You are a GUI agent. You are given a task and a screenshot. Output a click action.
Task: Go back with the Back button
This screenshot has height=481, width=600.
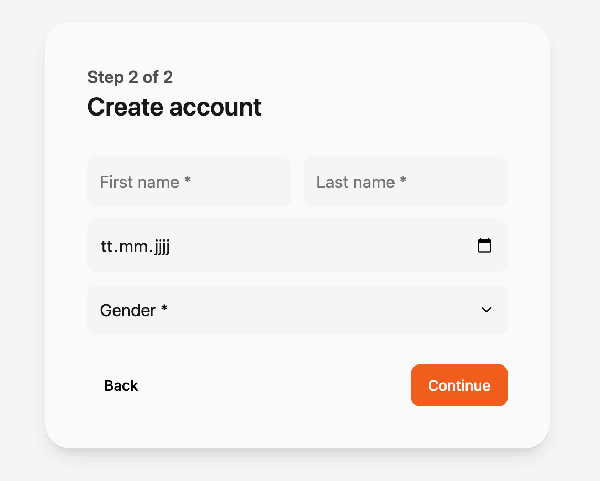point(121,386)
